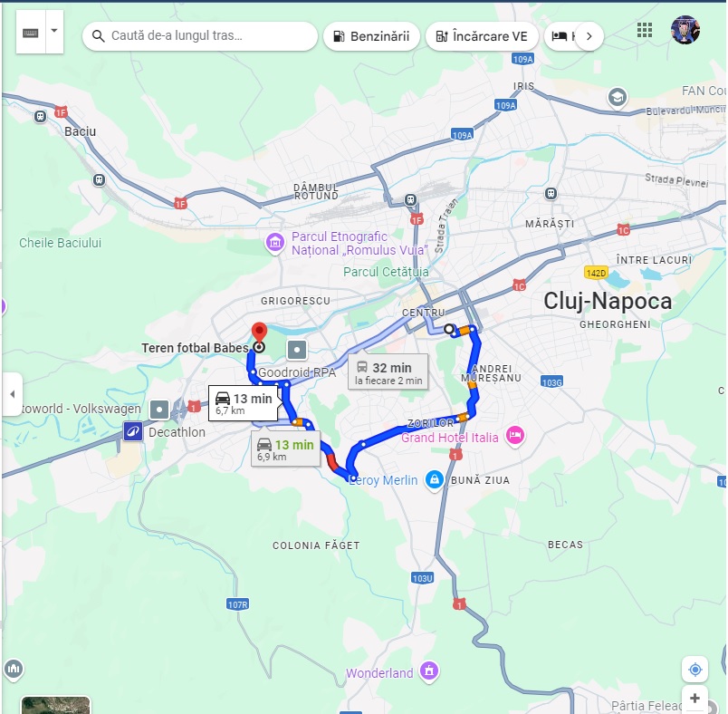Expand the input tools dropdown arrow
This screenshot has height=714, width=728.
[54, 31]
